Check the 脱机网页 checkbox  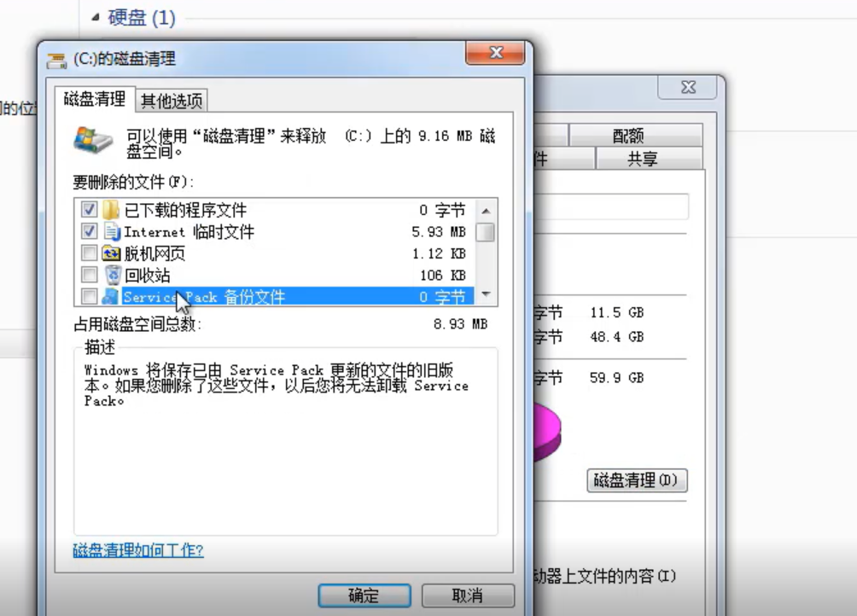(89, 253)
